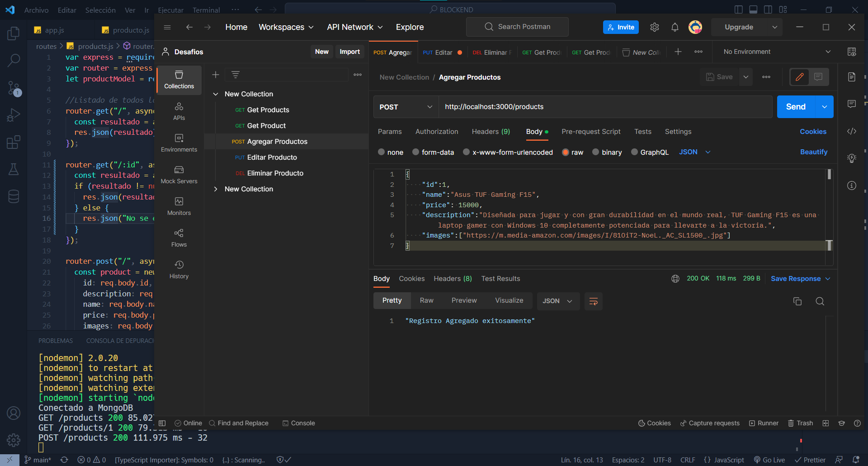Open the No Environment selector

click(777, 52)
